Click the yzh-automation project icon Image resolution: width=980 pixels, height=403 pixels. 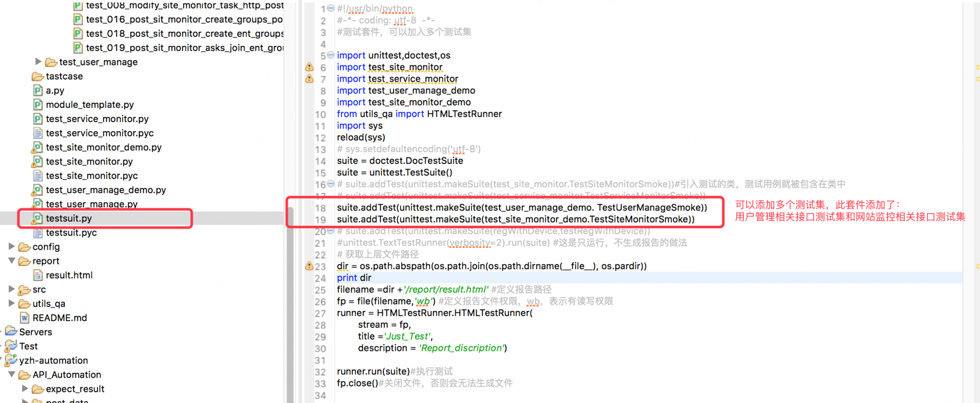coord(11,360)
